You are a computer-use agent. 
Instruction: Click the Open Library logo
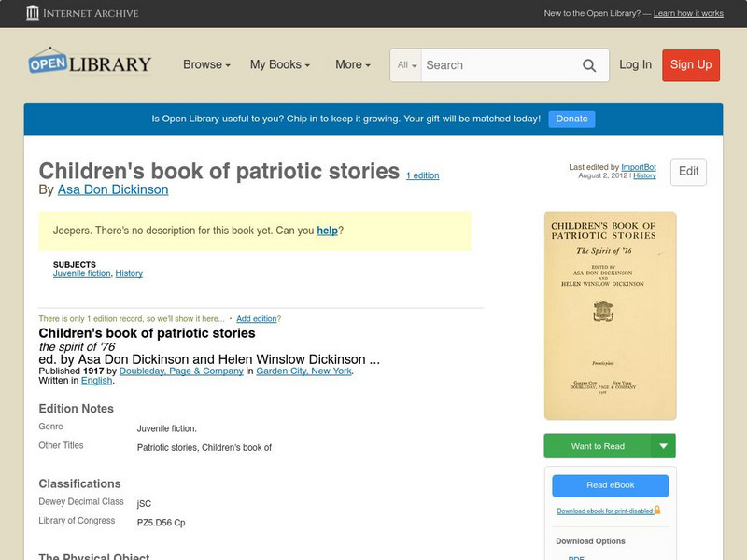(89, 62)
